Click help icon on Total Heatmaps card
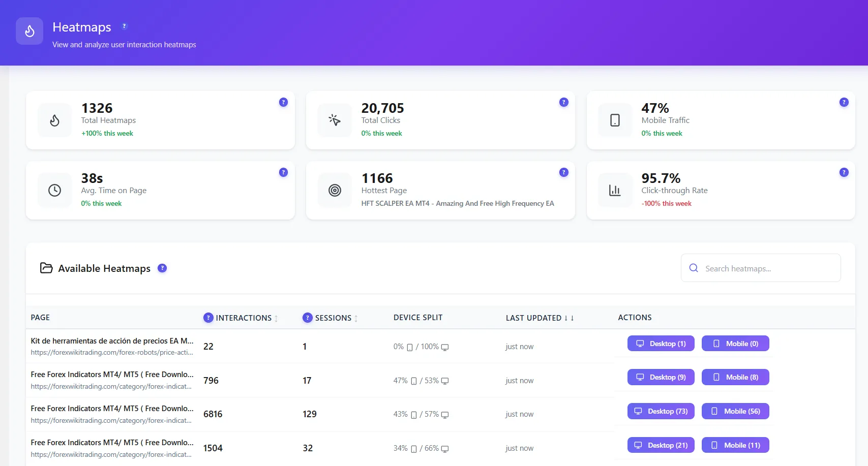Image resolution: width=868 pixels, height=466 pixels. 283,102
